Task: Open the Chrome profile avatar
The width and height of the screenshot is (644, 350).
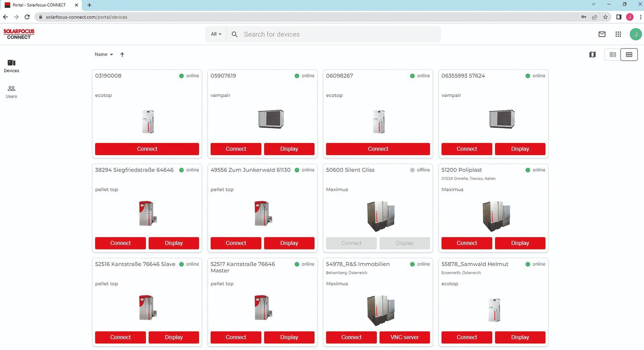Action: click(630, 17)
